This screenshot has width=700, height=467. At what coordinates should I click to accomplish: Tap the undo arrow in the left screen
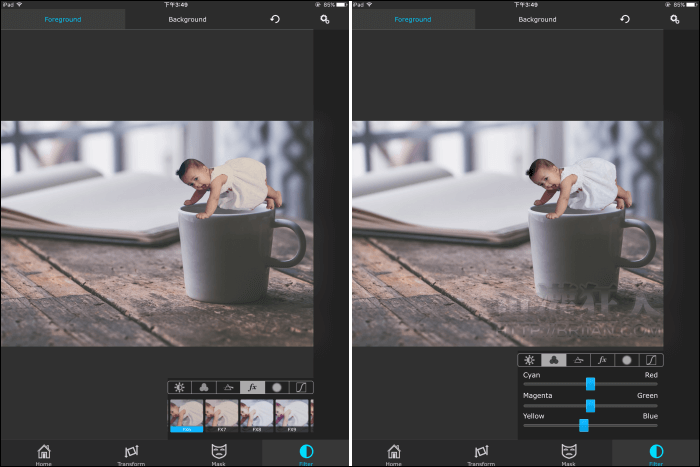tap(275, 19)
